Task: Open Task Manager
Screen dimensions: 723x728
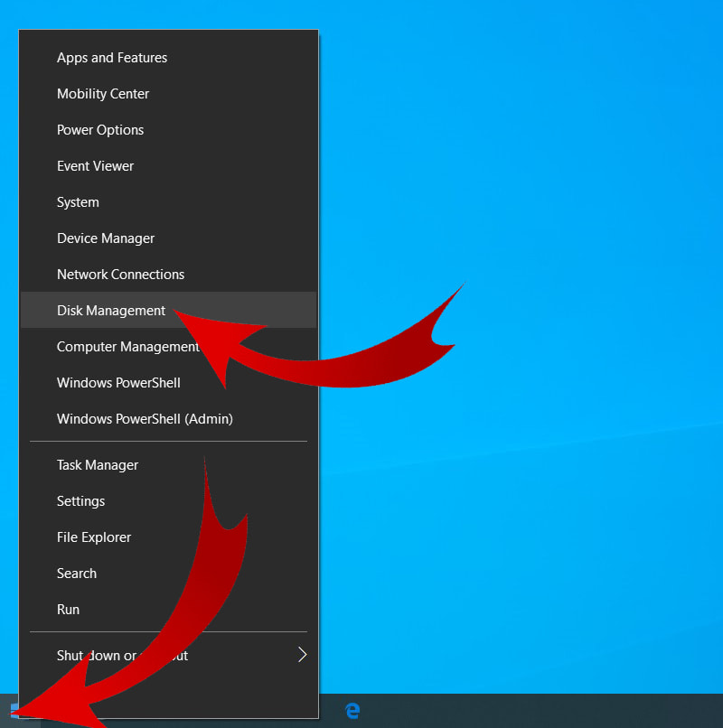Action: tap(97, 464)
